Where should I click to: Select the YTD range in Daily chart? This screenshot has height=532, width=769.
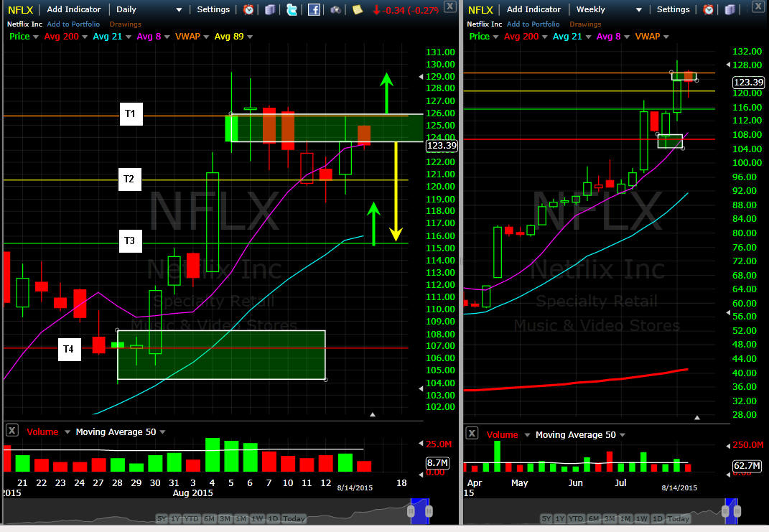[192, 519]
